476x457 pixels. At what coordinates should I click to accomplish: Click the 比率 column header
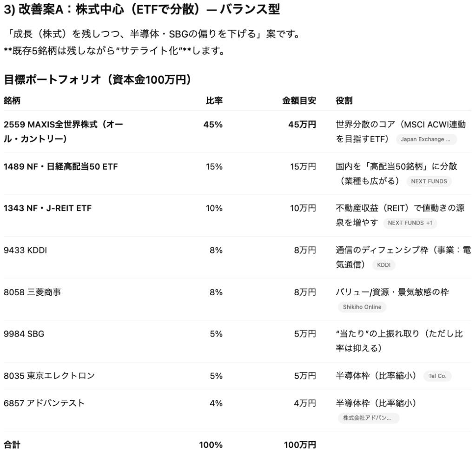[214, 100]
